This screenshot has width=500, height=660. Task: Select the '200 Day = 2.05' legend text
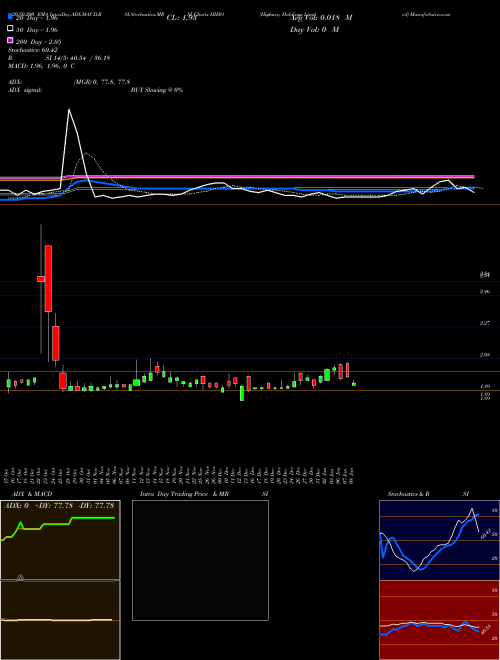(39, 41)
